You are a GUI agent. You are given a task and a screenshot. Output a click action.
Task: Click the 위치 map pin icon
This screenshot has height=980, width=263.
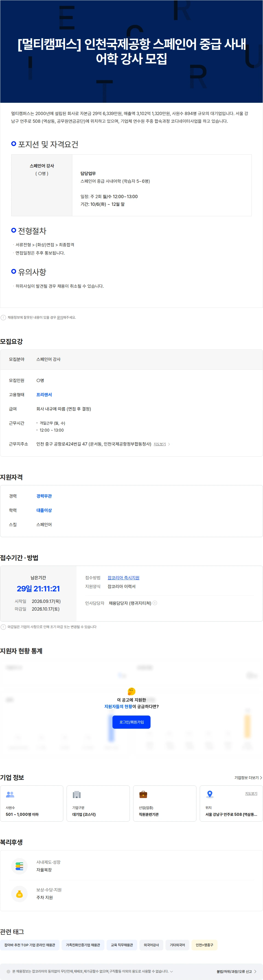pyautogui.click(x=209, y=794)
